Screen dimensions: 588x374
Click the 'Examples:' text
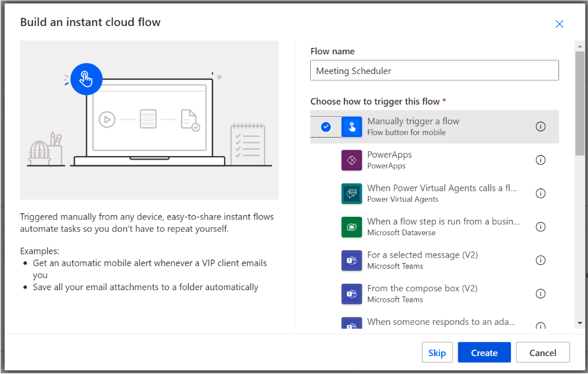point(40,251)
